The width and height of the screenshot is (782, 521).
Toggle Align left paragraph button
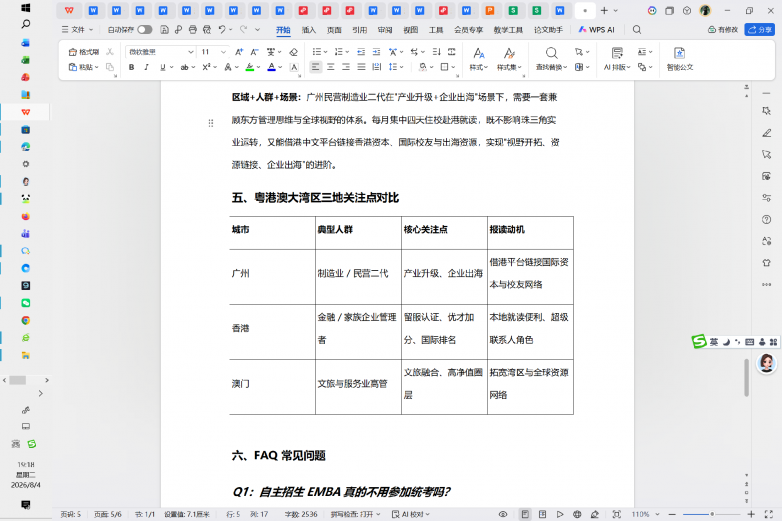(x=315, y=67)
